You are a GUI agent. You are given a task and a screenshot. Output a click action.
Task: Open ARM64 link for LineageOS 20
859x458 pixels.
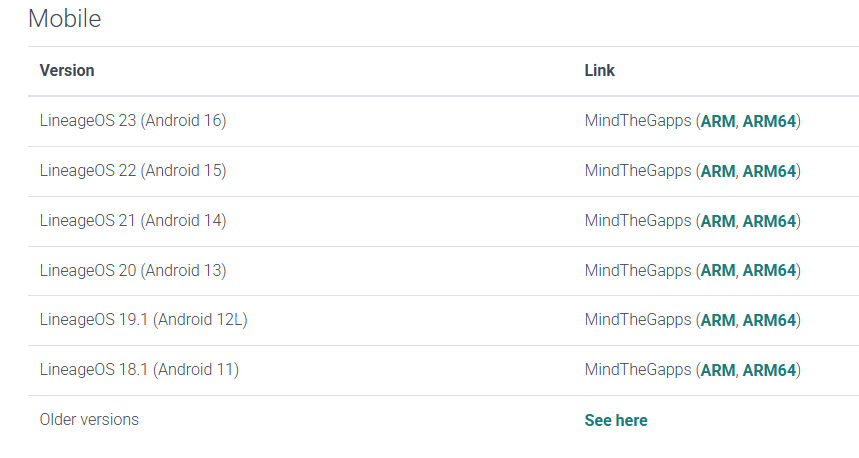pos(769,270)
